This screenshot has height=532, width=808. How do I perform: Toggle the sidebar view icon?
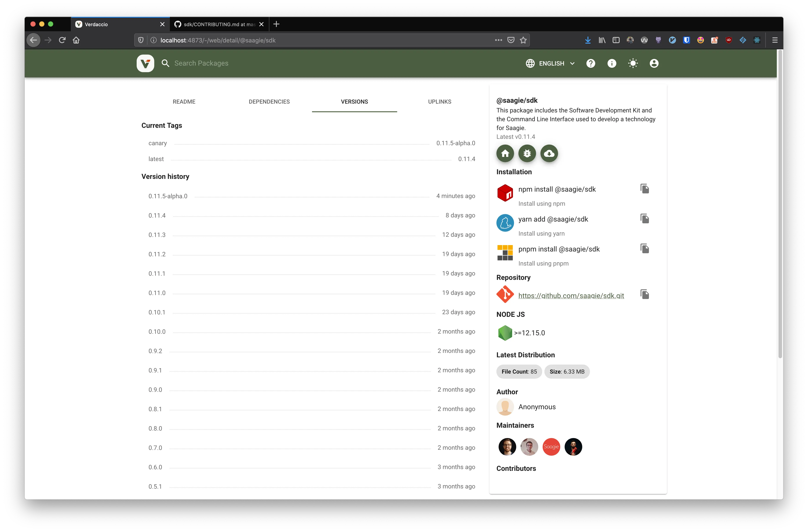(616, 40)
